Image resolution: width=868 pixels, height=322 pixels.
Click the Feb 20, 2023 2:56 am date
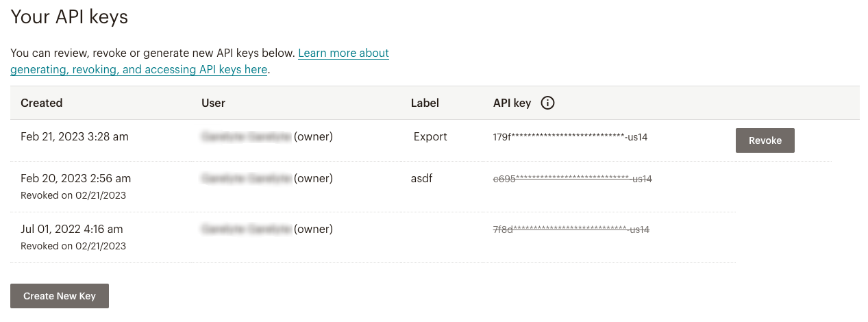click(x=75, y=178)
